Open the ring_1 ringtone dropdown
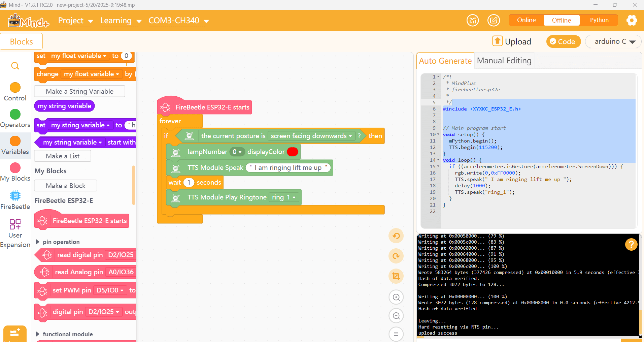The height and width of the screenshot is (342, 644). point(284,197)
